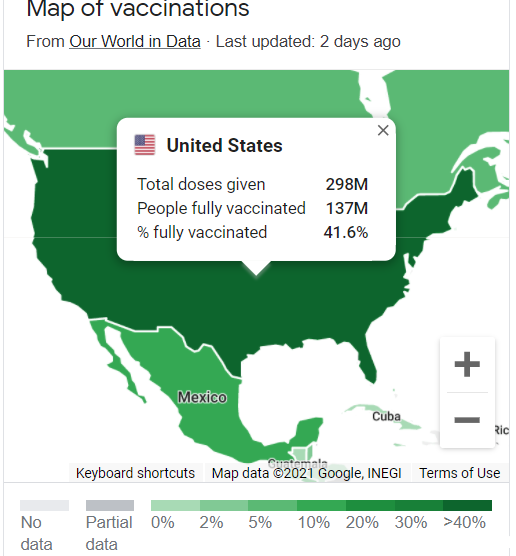Close the United States info popup
The image size is (516, 556).
click(x=383, y=130)
